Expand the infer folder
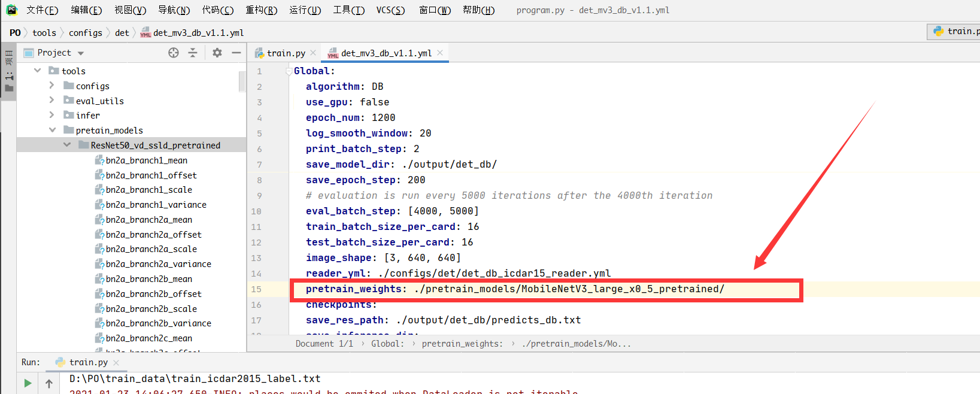 [52, 115]
